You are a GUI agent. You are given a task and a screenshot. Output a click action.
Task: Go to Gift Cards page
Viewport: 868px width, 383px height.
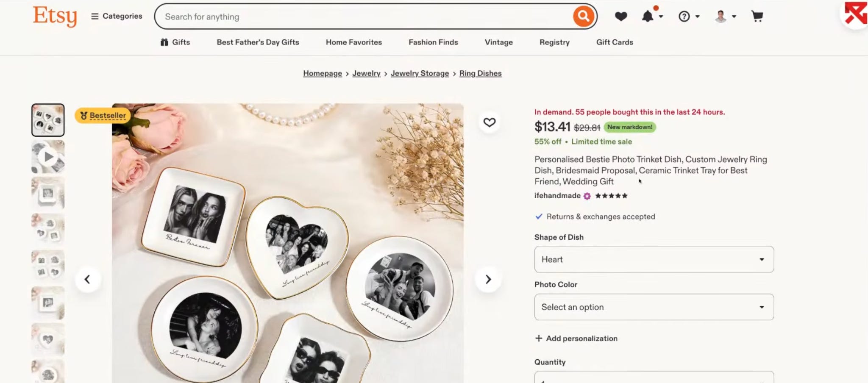(615, 42)
